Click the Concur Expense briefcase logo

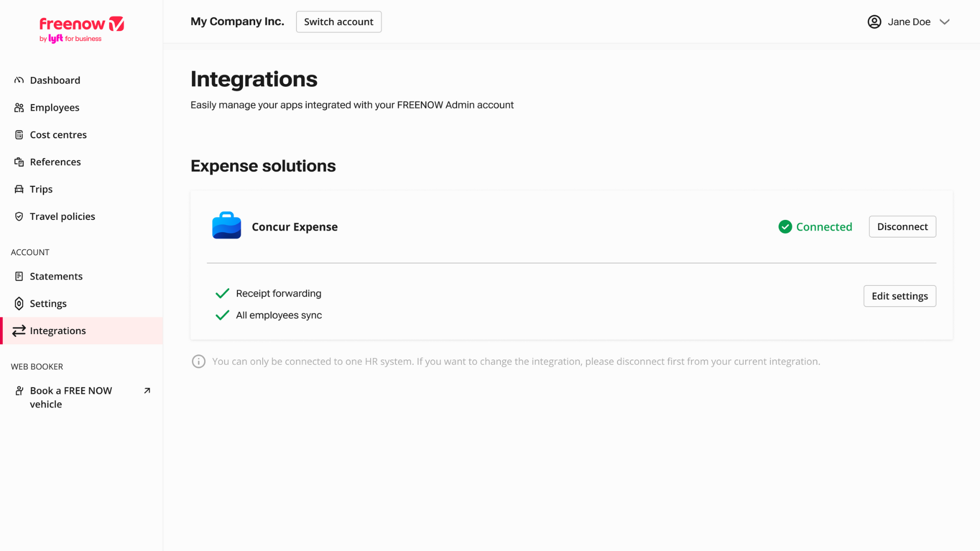coord(227,225)
